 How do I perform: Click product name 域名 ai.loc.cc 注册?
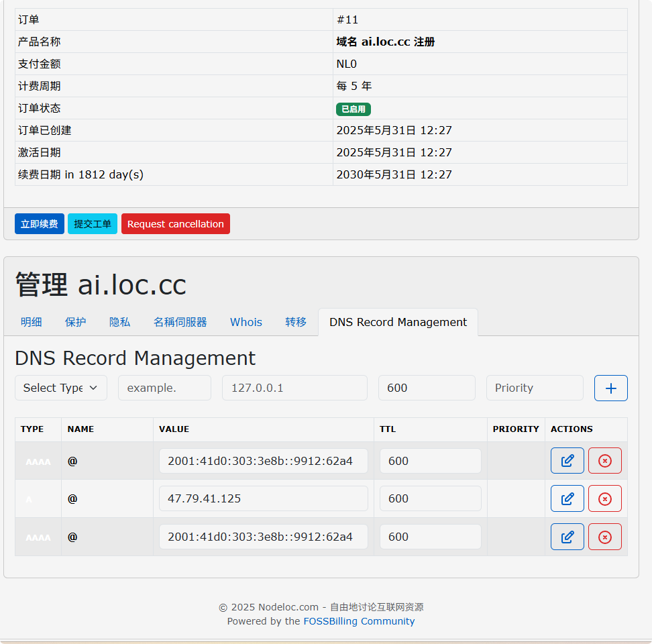(386, 42)
